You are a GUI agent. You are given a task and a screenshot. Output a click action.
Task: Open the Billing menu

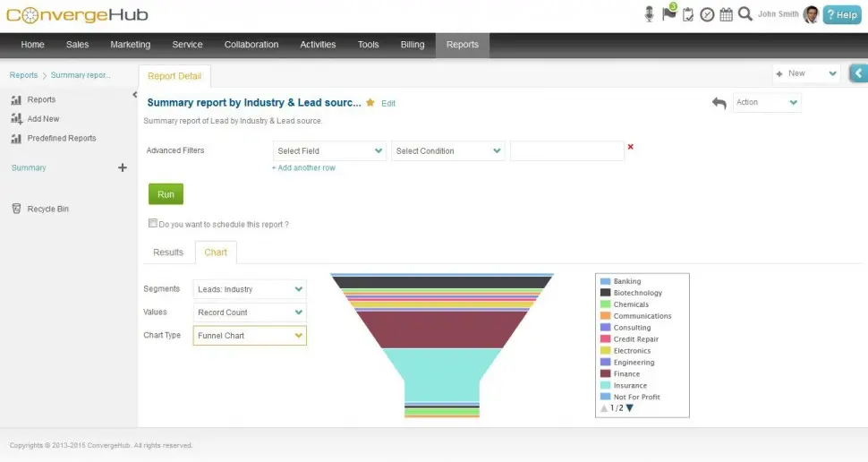pos(413,45)
